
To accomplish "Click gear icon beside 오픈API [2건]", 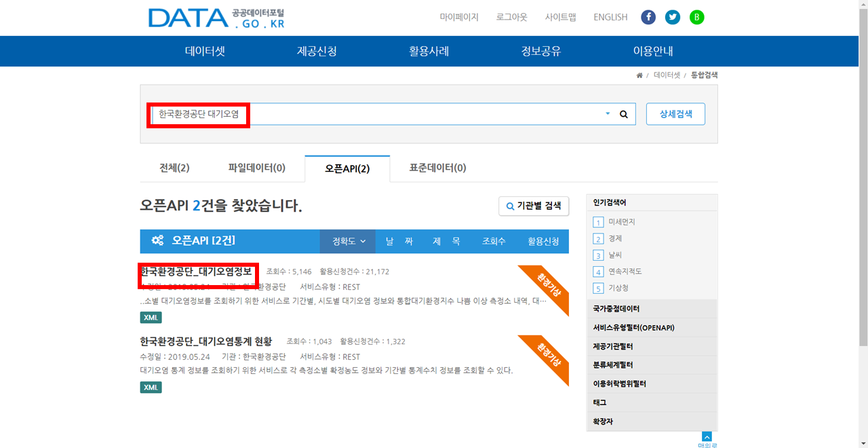I will 157,240.
